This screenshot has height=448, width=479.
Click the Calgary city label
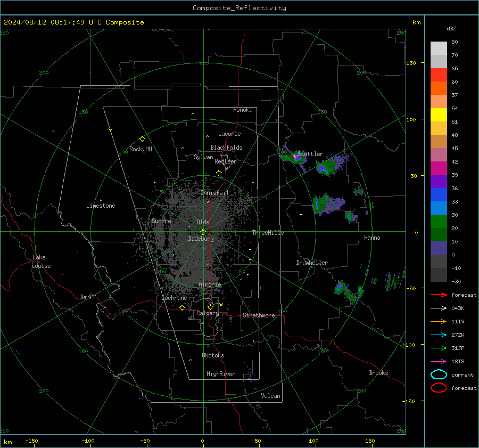(x=208, y=313)
